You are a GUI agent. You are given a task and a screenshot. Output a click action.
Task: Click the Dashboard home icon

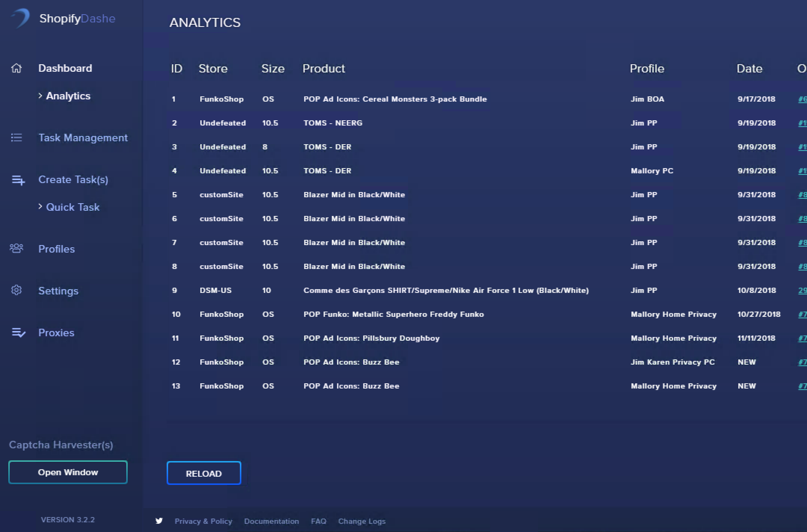tap(16, 68)
